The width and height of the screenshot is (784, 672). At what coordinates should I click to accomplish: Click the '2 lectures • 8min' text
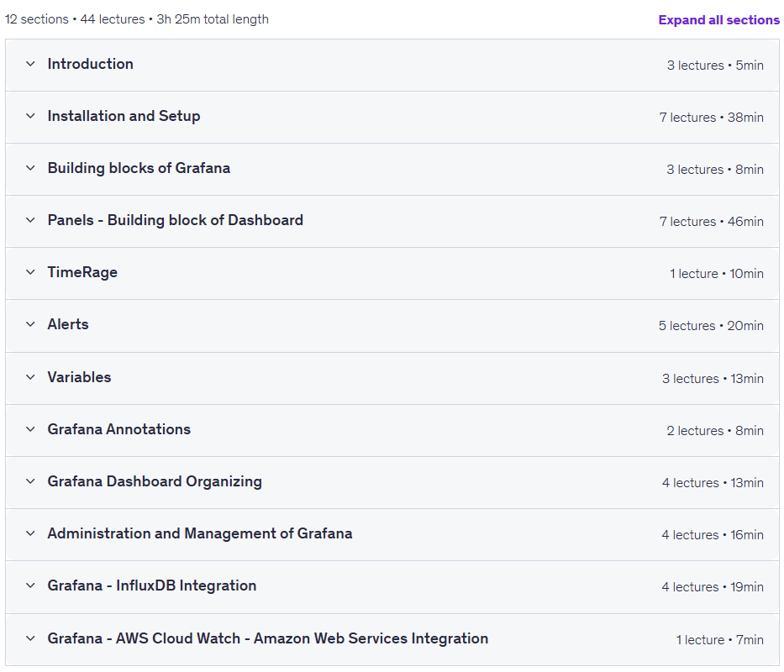tap(715, 430)
